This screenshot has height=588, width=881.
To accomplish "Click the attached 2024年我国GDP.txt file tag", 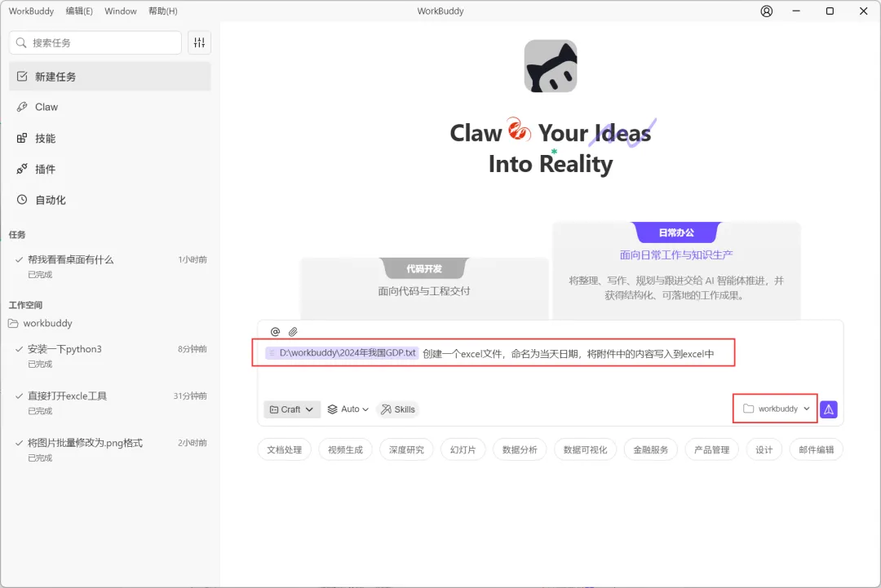I will point(342,353).
